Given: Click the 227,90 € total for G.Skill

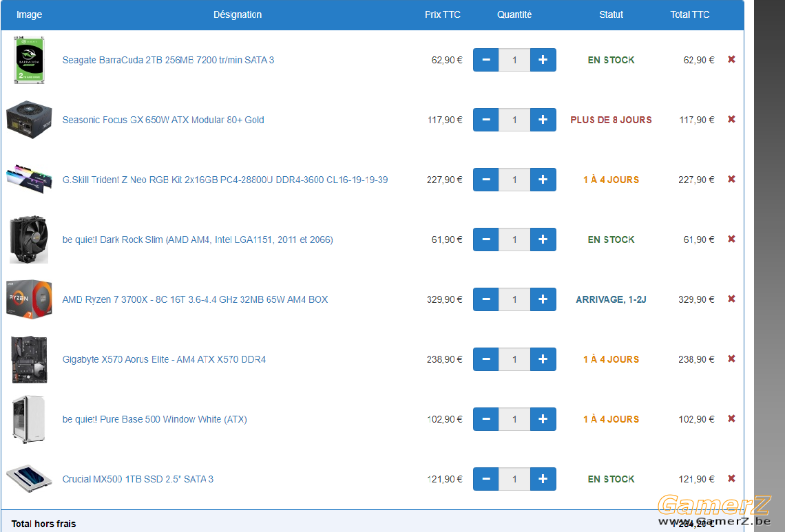Looking at the screenshot, I should 696,180.
